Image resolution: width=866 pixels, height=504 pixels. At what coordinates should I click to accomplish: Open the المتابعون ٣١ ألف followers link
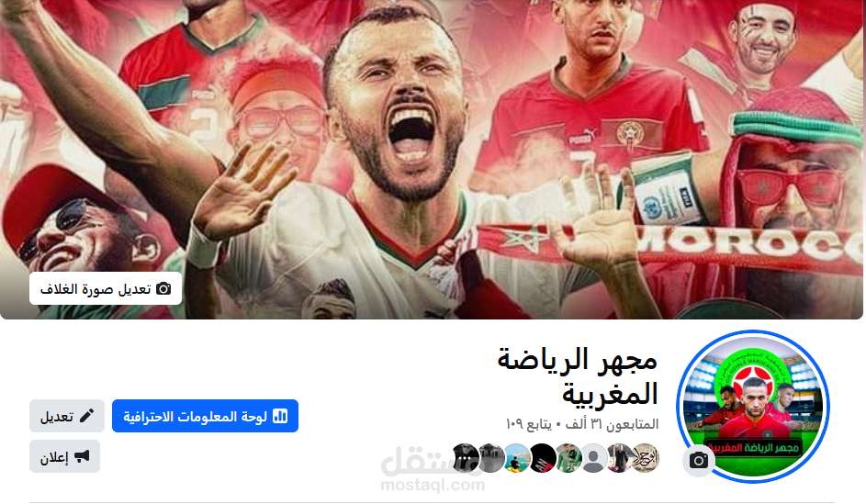[x=612, y=424]
